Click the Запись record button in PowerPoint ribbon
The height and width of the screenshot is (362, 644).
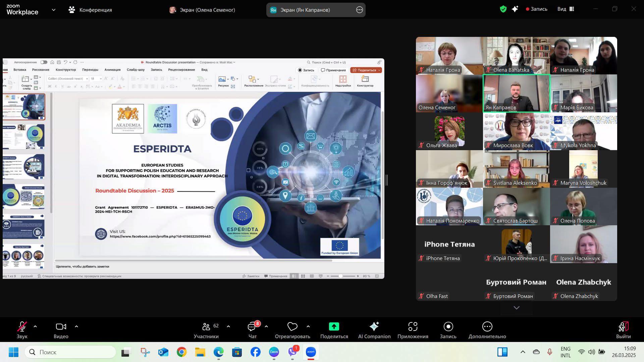(306, 70)
